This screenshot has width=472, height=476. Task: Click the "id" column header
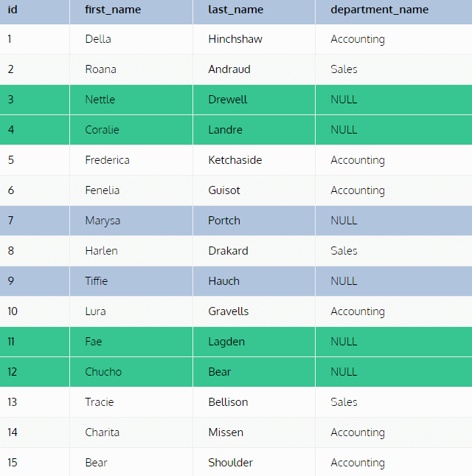(x=13, y=10)
